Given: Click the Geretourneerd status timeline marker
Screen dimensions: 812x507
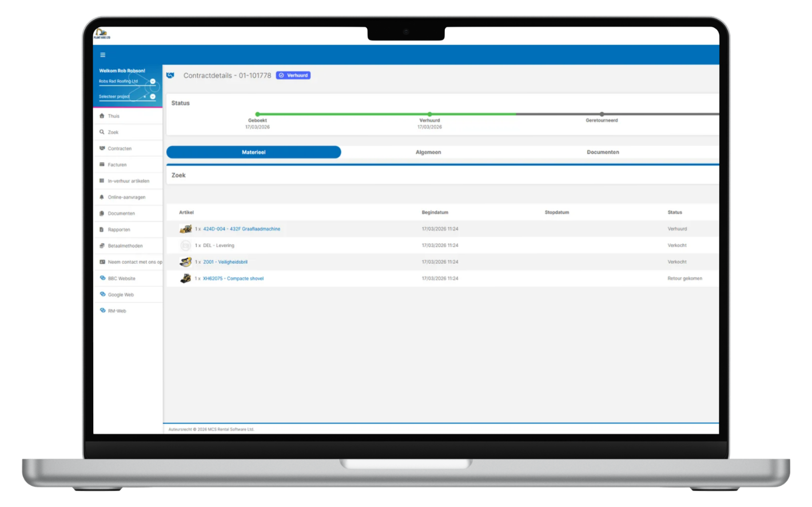Looking at the screenshot, I should (602, 114).
